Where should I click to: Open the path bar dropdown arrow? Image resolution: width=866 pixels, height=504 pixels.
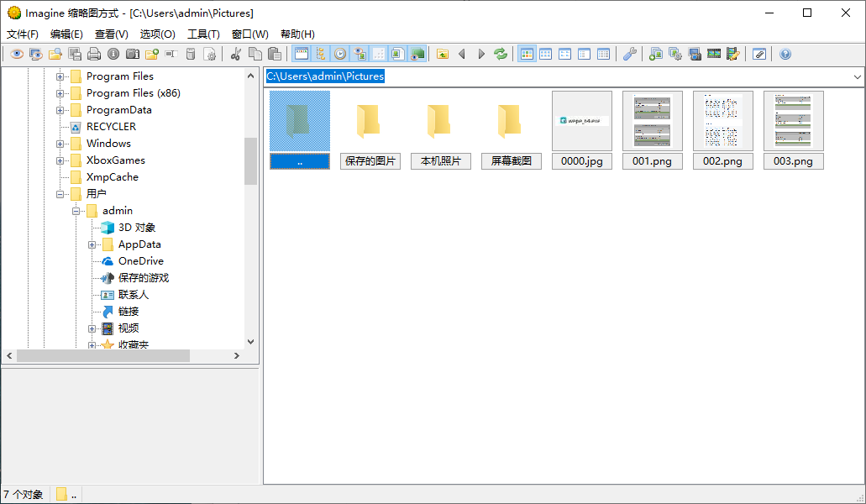(x=857, y=76)
